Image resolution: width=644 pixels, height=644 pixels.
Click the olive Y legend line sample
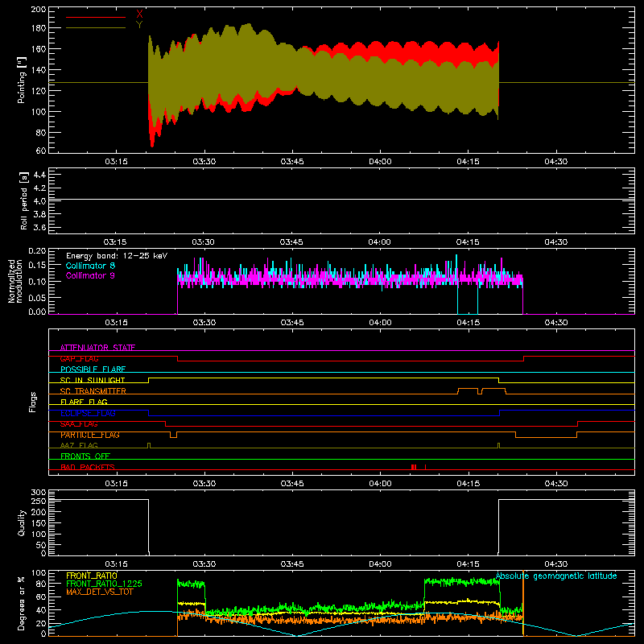96,28
